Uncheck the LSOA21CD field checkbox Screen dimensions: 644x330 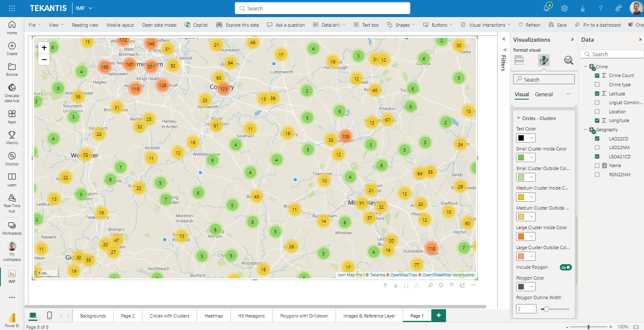(x=597, y=157)
